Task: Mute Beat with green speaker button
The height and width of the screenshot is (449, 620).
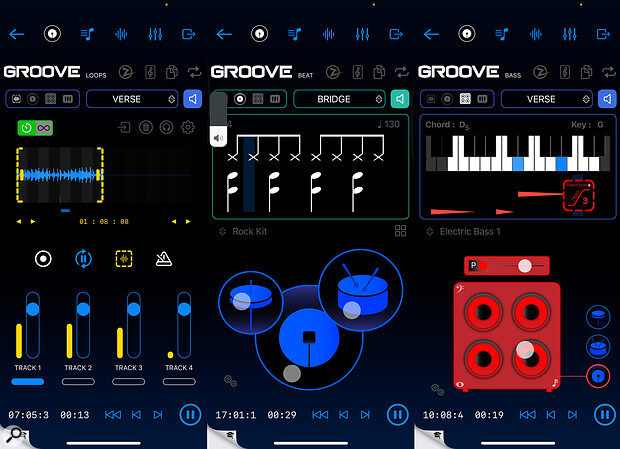Action: (400, 99)
